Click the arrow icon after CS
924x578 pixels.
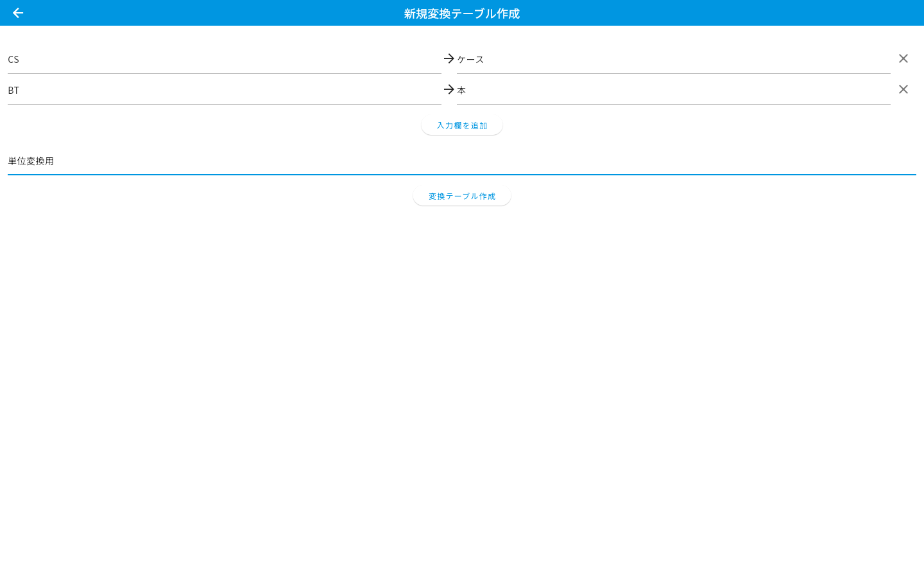pyautogui.click(x=449, y=58)
